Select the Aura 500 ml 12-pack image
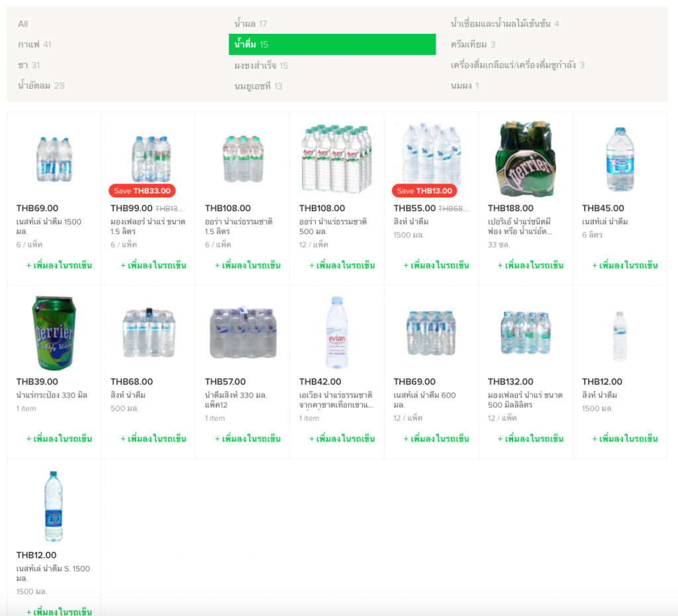The width and height of the screenshot is (678, 616). tap(336, 159)
